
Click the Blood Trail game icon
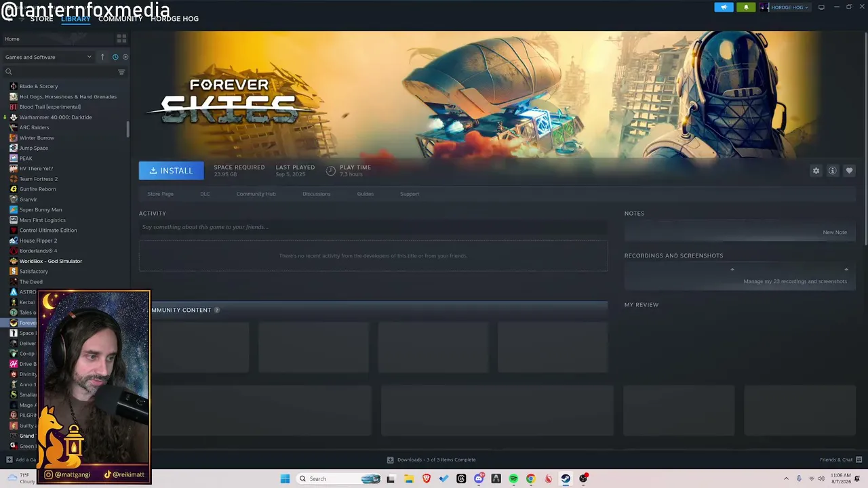13,107
